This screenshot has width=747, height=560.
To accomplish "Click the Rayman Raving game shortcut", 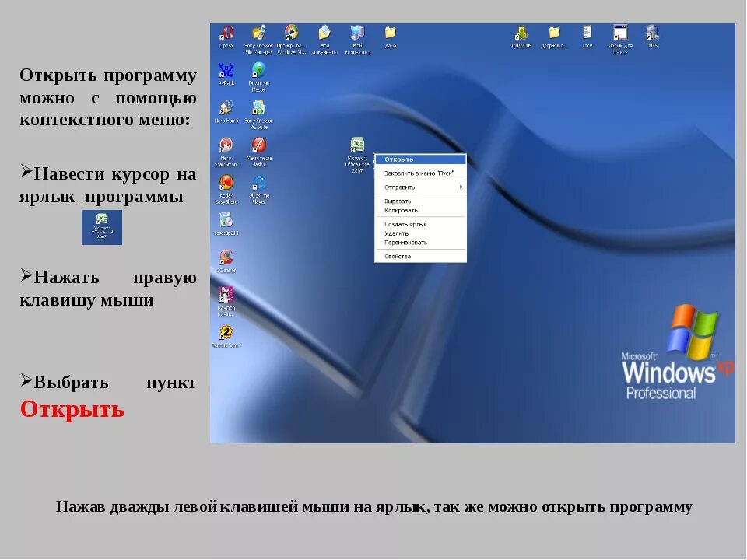I will (226, 302).
